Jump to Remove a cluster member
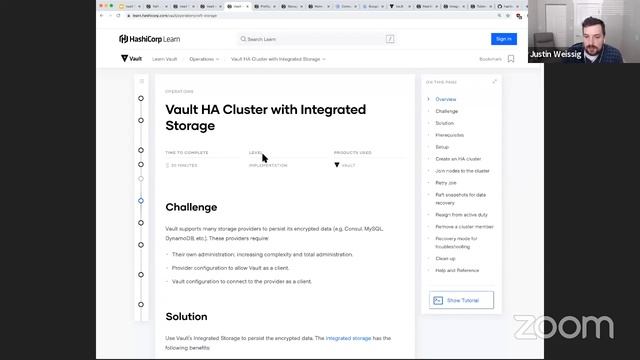Image resolution: width=640 pixels, height=360 pixels. pyautogui.click(x=464, y=227)
